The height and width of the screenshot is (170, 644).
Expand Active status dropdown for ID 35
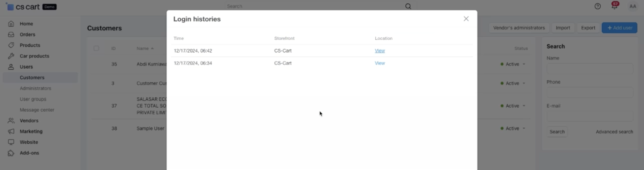pos(524,64)
